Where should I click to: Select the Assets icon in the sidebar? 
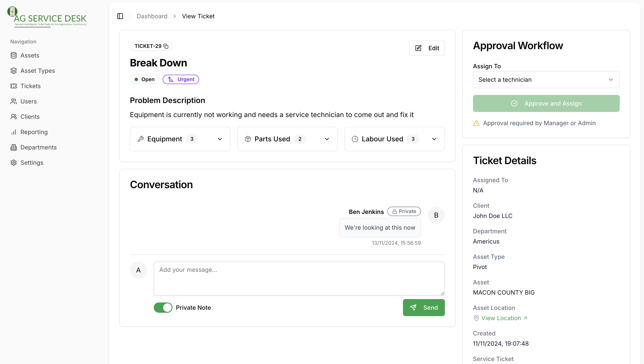click(x=14, y=55)
